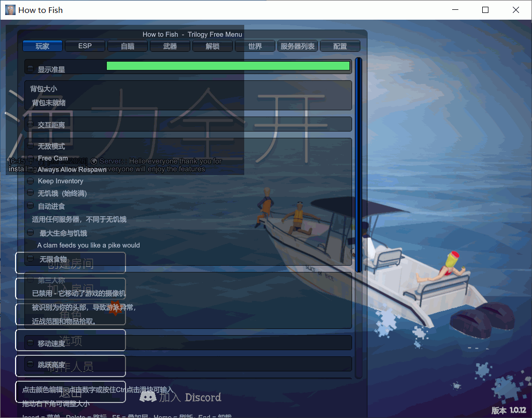Enable 无敌模式 checkbox
This screenshot has height=418, width=532.
pyautogui.click(x=31, y=146)
